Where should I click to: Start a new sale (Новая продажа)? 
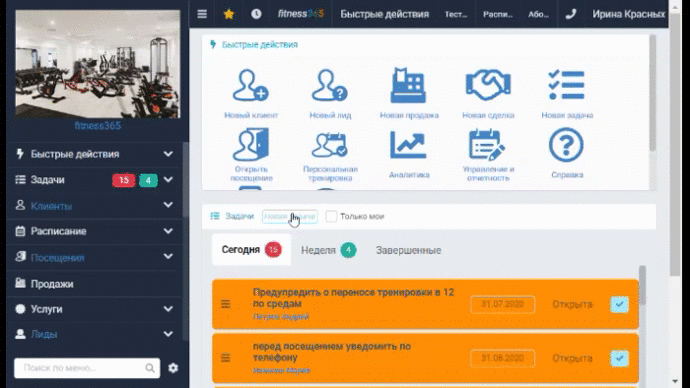click(409, 93)
